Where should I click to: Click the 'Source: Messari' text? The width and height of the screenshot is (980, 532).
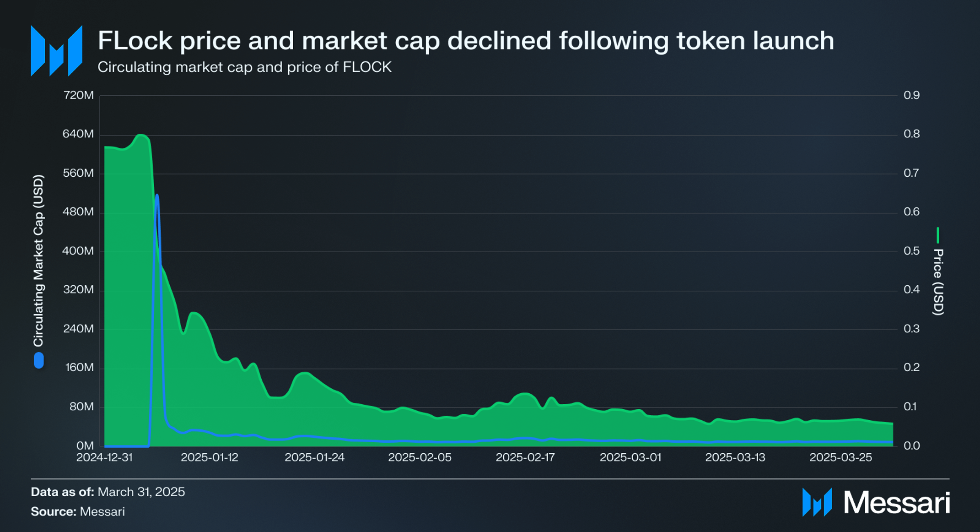78,512
